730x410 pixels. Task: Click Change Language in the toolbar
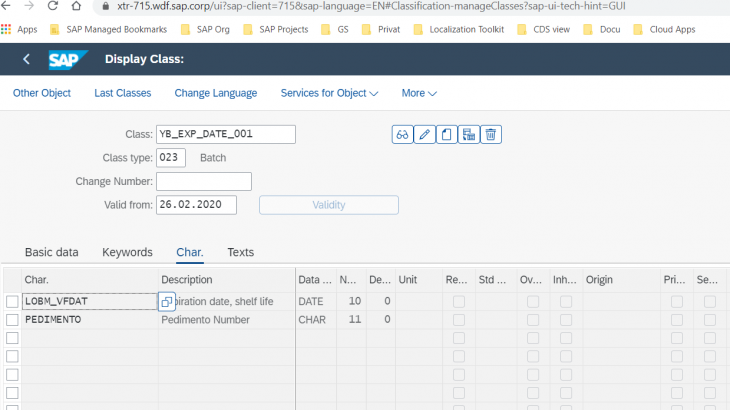215,93
